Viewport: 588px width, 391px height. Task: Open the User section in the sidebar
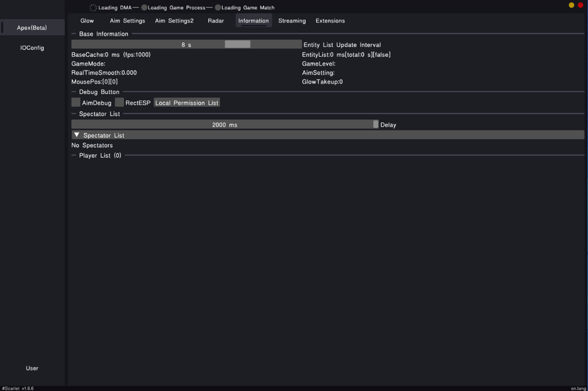32,368
